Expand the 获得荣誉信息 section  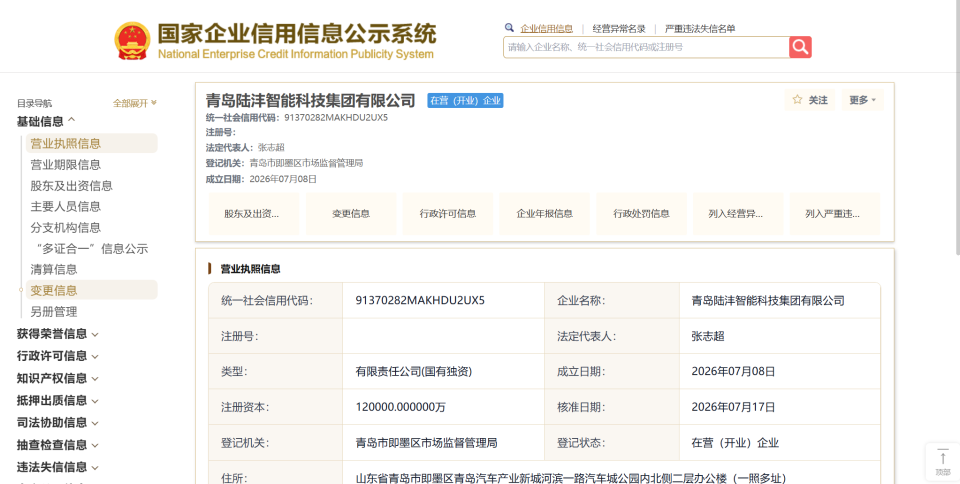coord(58,334)
